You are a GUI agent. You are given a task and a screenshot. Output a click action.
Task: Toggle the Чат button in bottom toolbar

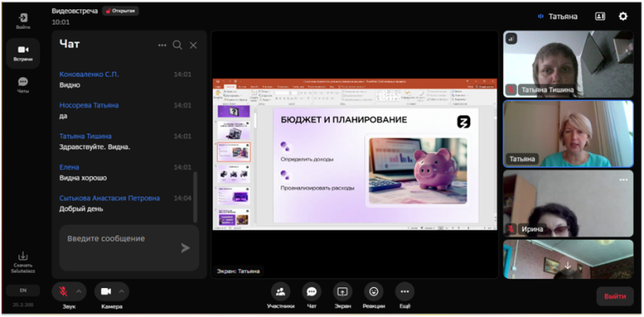coord(312,292)
